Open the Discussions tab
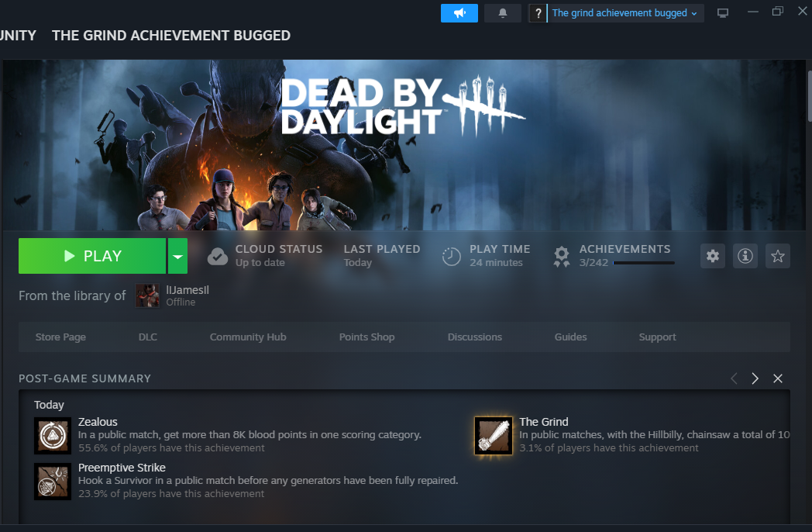Screen dimensions: 812x532 pos(474,337)
